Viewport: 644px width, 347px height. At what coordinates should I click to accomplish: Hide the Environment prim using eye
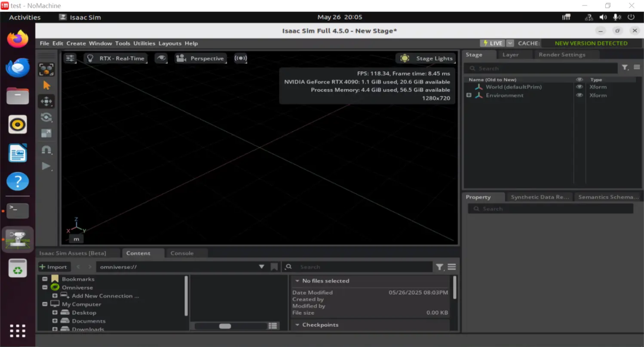579,95
